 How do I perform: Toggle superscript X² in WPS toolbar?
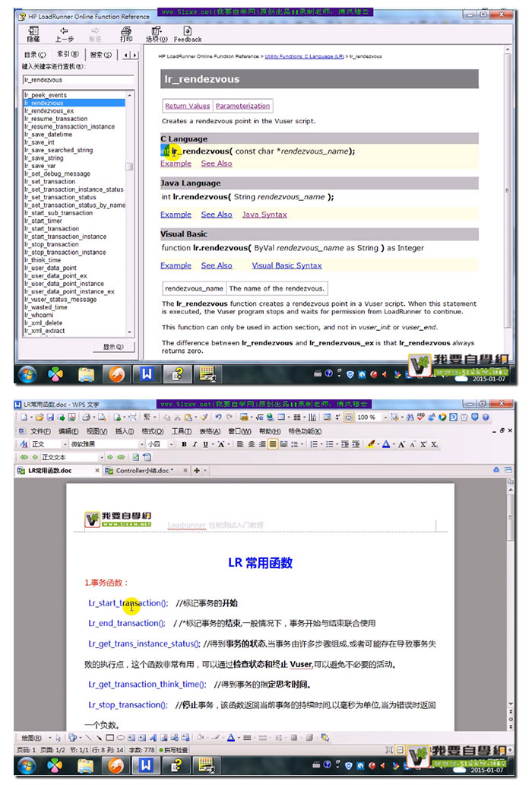423,444
